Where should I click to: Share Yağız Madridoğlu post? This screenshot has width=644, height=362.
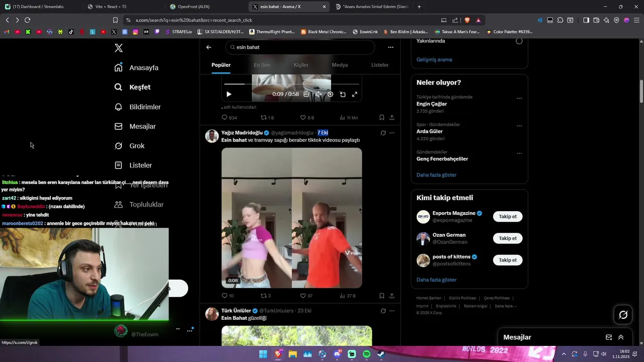coord(391,296)
